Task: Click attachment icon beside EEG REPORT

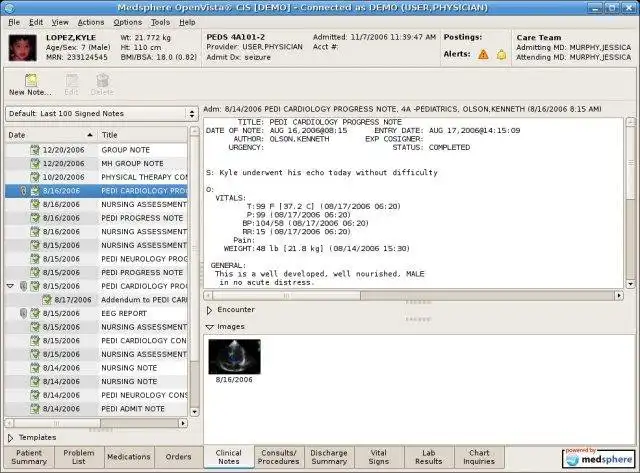Action: [x=23, y=313]
